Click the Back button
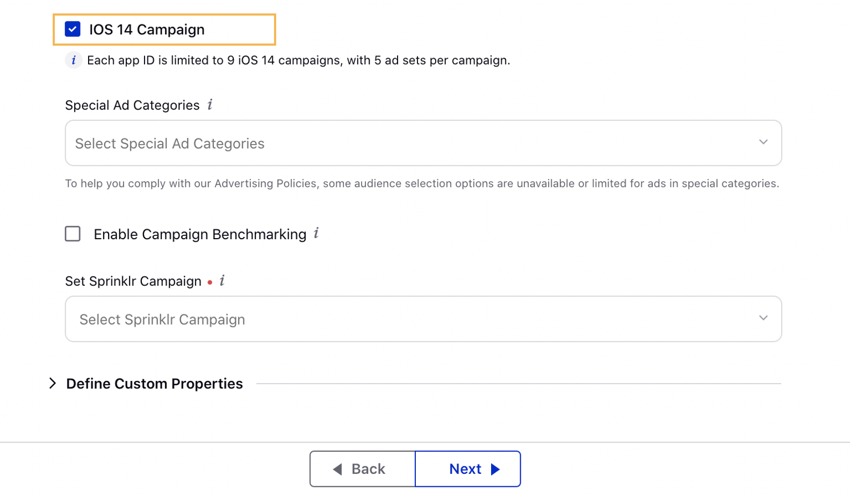 coord(363,469)
